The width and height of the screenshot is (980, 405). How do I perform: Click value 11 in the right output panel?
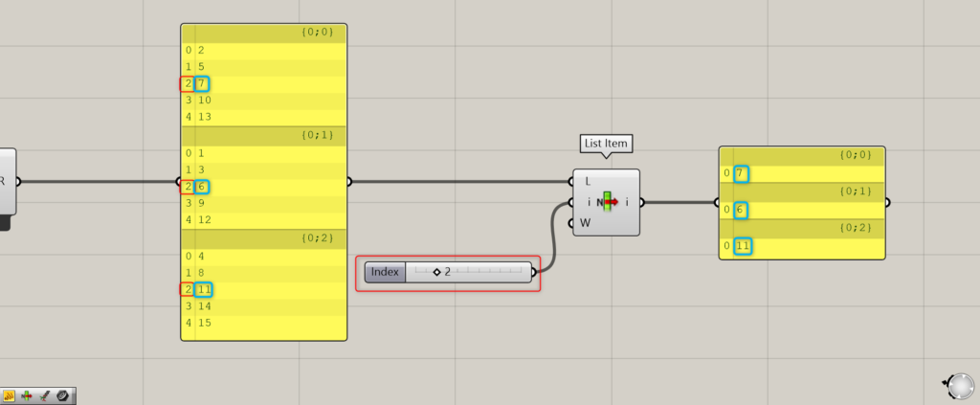pos(742,247)
